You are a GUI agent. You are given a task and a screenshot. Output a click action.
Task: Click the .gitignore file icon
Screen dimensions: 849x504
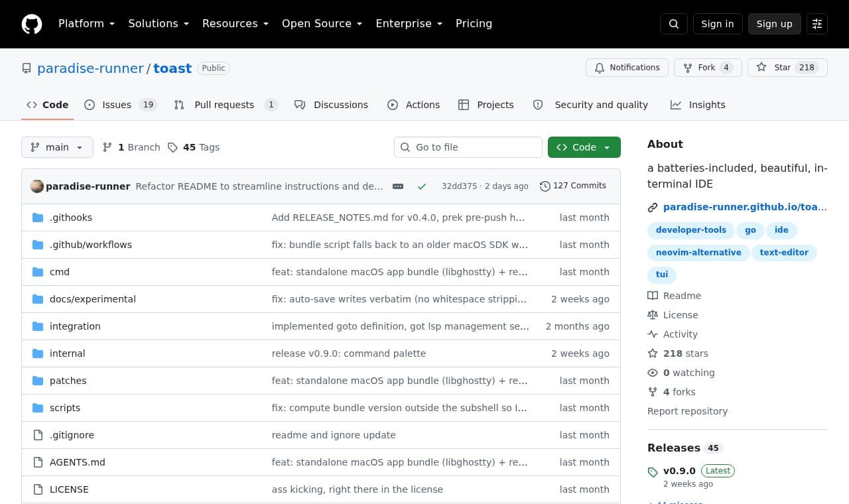pyautogui.click(x=38, y=435)
